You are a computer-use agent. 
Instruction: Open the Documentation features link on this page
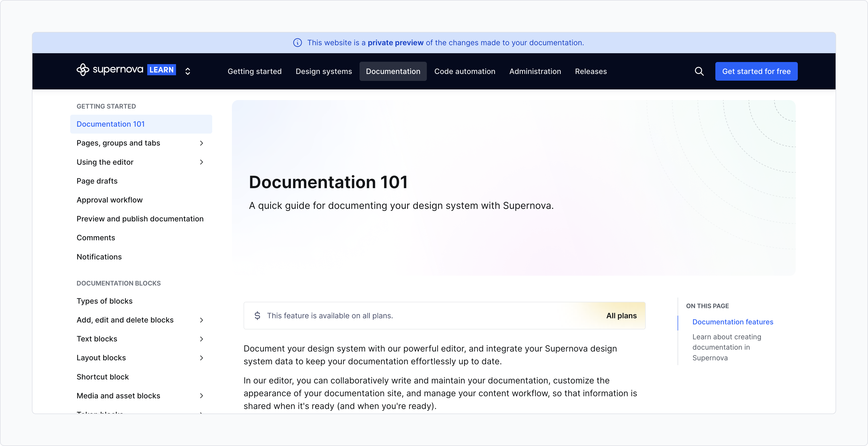[733, 322]
